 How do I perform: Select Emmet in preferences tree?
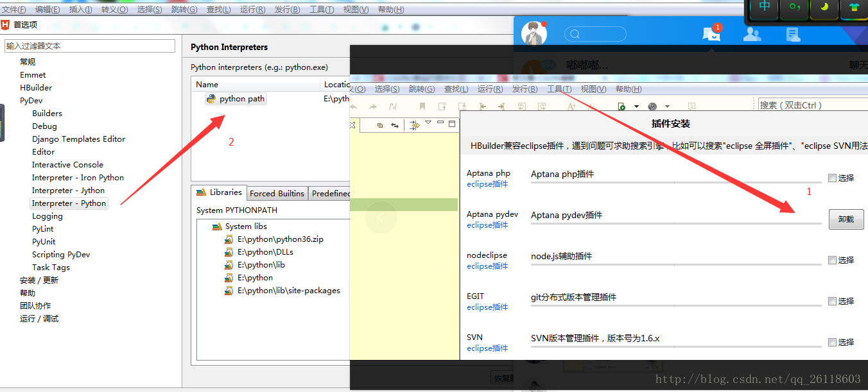coord(33,75)
